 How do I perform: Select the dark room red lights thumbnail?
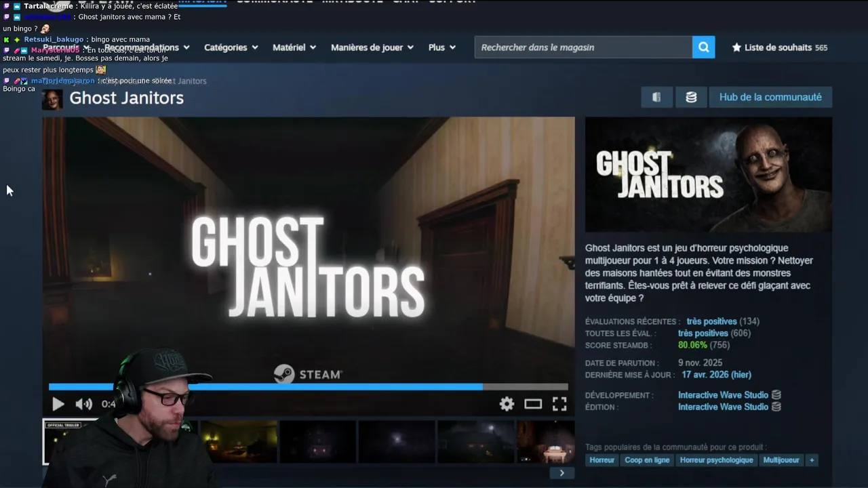pos(317,442)
